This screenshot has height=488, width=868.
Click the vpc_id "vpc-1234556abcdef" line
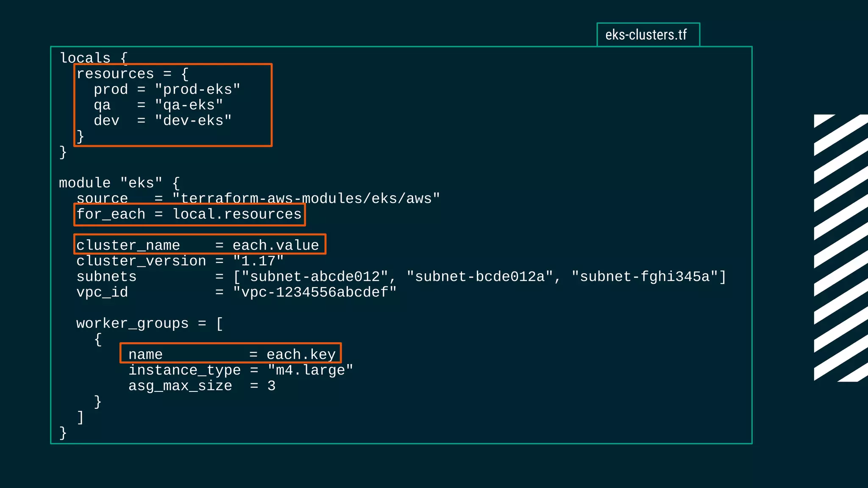click(x=236, y=292)
